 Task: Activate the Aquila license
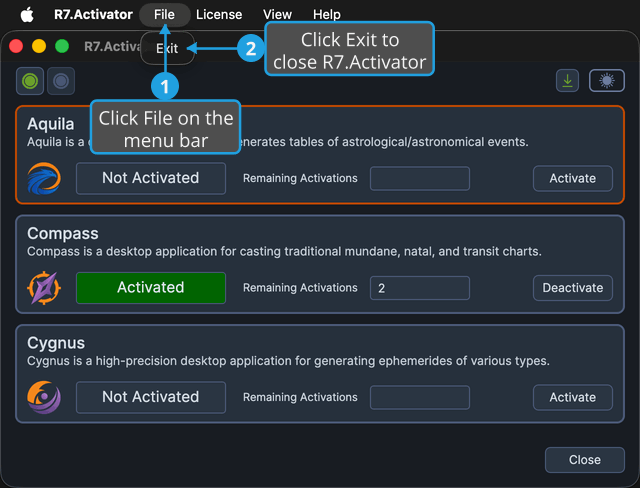(573, 178)
